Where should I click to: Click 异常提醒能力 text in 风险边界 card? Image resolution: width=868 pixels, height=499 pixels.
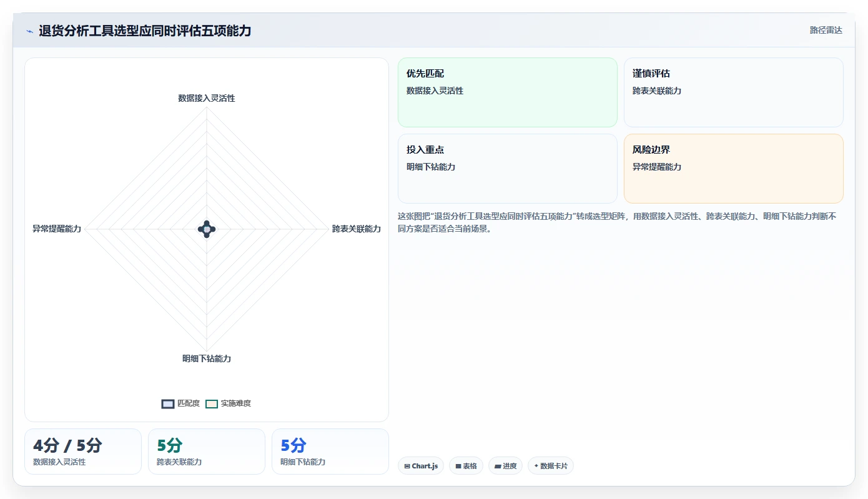point(657,167)
